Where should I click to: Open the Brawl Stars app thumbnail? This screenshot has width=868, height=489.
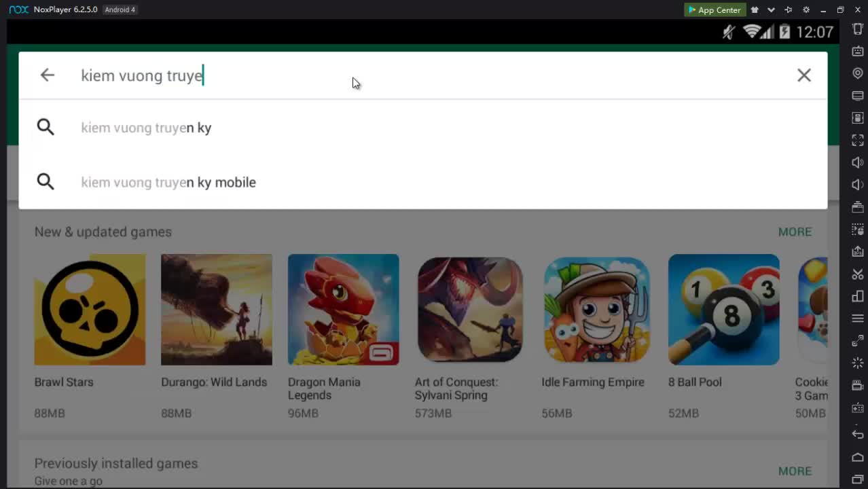point(90,310)
